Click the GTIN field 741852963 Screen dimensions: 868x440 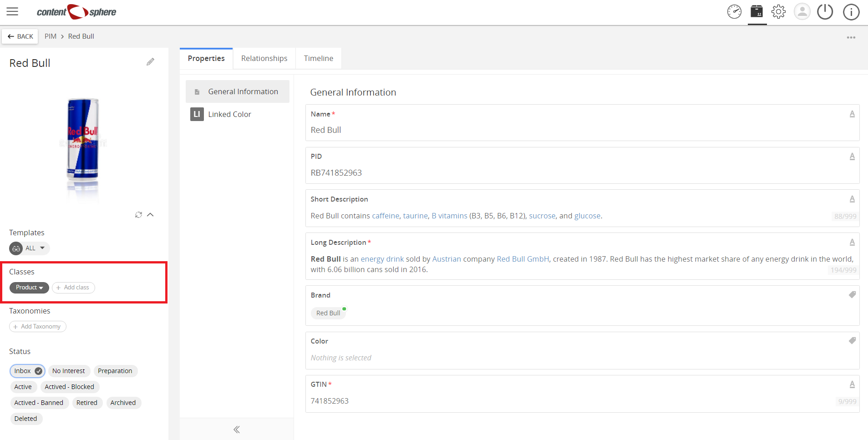point(330,401)
